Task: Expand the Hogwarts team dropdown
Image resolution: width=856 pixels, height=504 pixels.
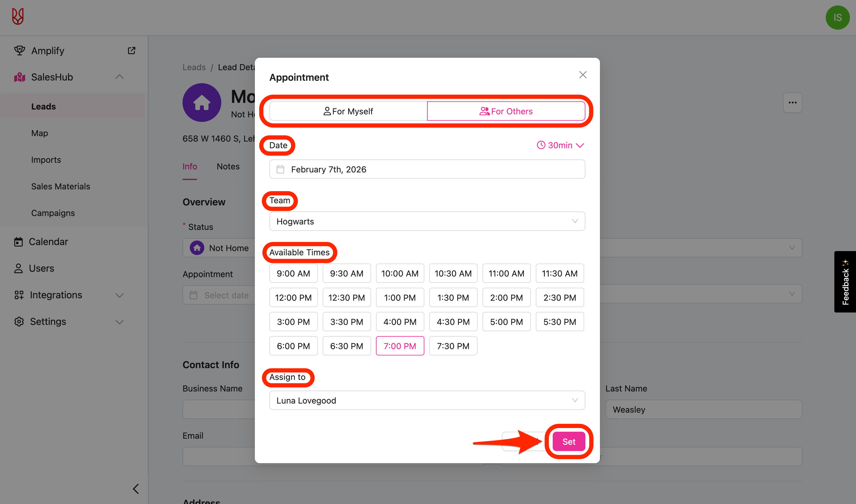Action: pyautogui.click(x=427, y=221)
